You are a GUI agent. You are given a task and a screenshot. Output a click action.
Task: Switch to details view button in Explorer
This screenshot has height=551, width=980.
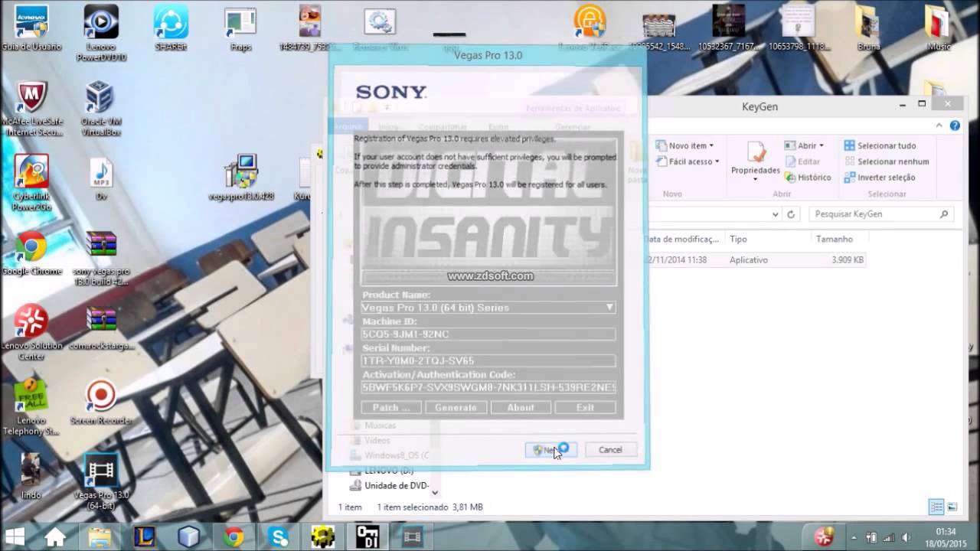[936, 507]
